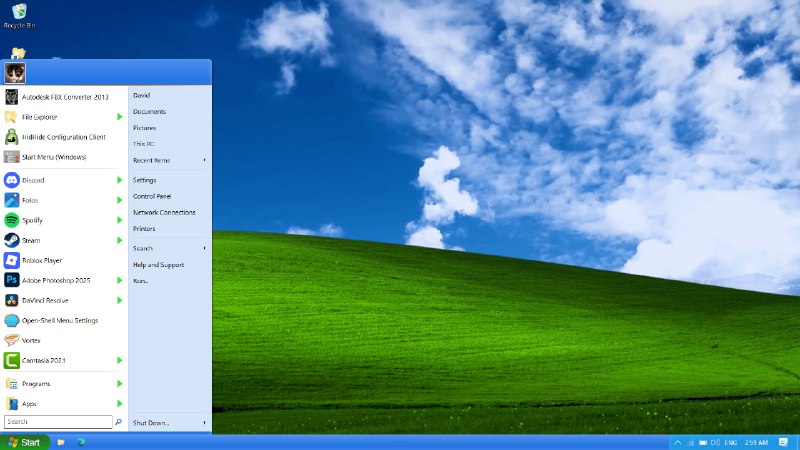Click the desktop folder icon below Recycle Bin
The height and width of the screenshot is (450, 800).
[18, 53]
